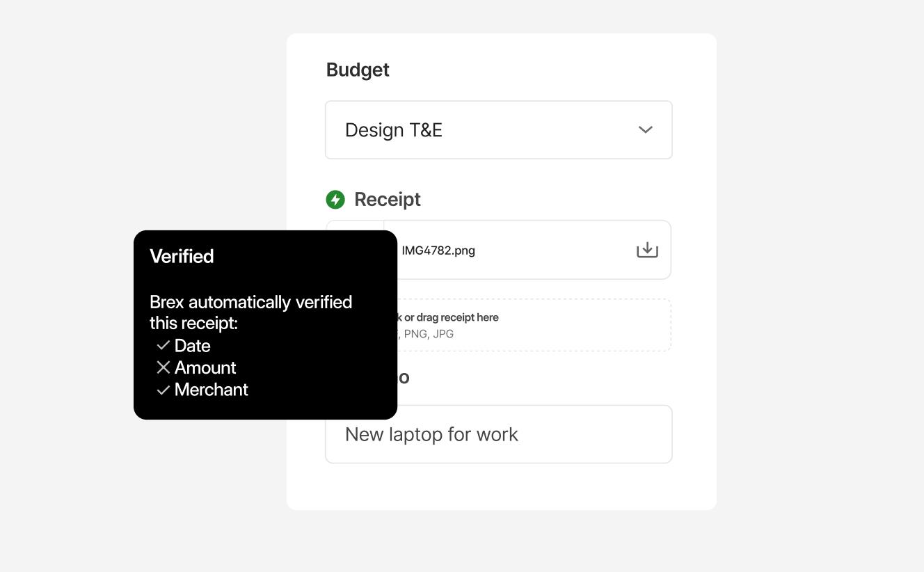This screenshot has height=572, width=924.
Task: Open the Budget dropdown
Action: point(498,129)
